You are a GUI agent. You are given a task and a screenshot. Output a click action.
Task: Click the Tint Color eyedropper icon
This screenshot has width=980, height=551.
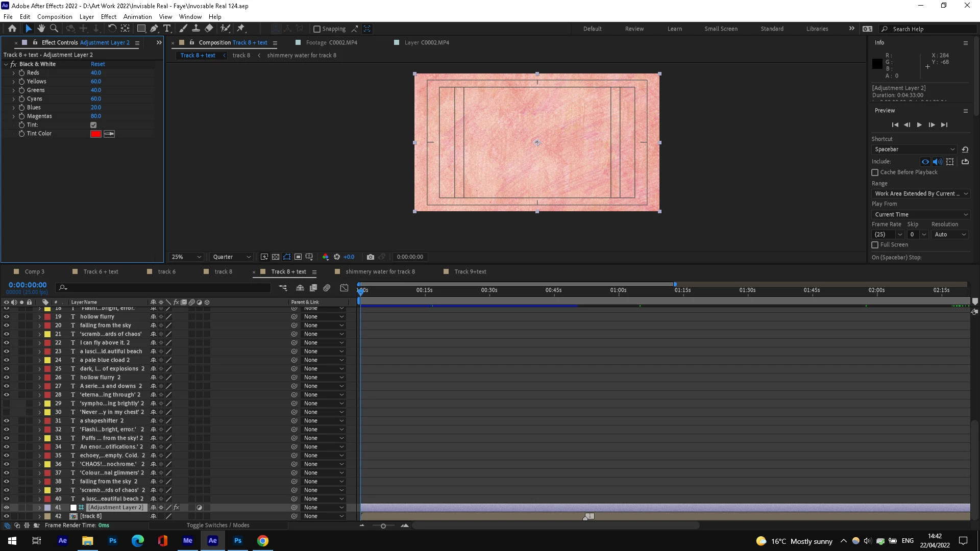109,134
